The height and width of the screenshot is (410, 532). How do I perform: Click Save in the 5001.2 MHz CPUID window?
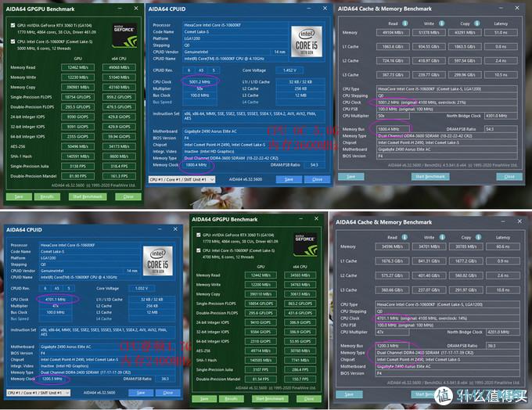tap(289, 179)
